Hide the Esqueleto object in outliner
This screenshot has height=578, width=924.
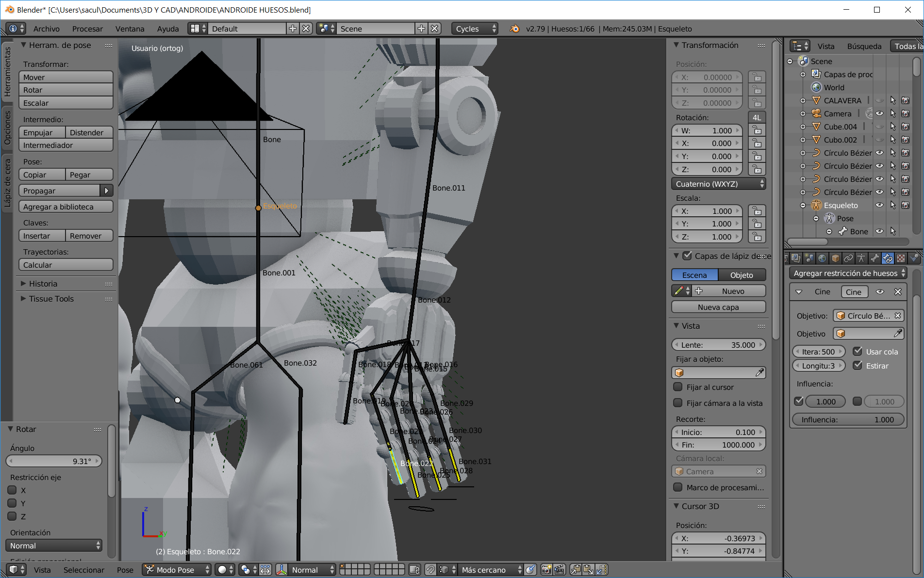[879, 205]
